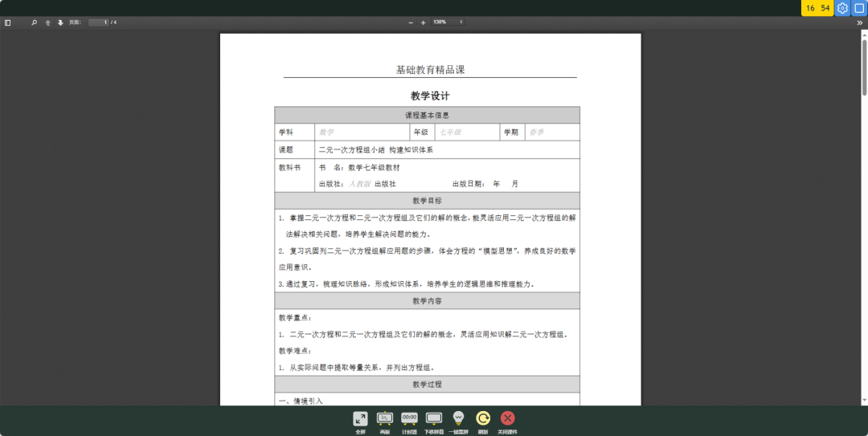Open the 画板 drawing board tool
Screen dimensions: 868x436
click(x=385, y=422)
